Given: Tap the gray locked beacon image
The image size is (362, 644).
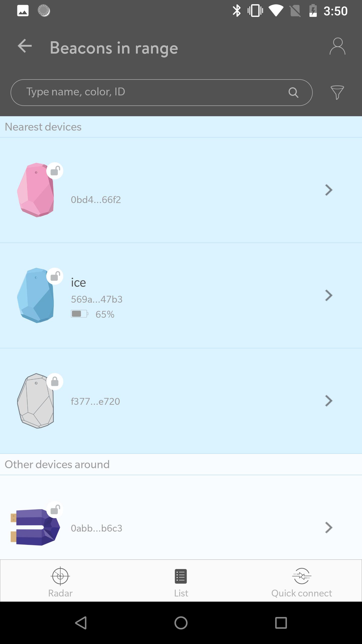Looking at the screenshot, I should click(36, 401).
